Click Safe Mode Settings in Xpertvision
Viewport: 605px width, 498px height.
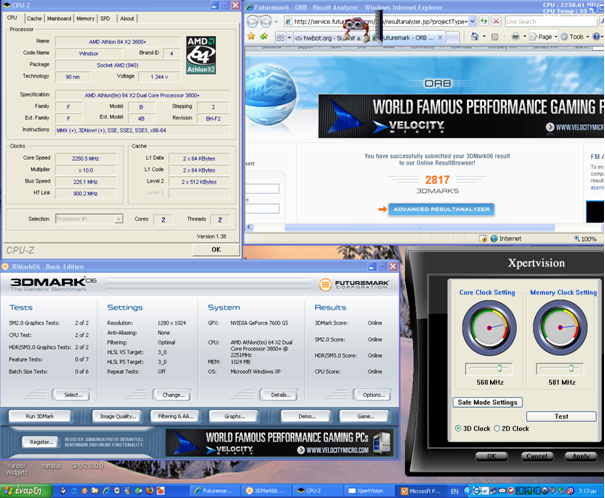(487, 402)
